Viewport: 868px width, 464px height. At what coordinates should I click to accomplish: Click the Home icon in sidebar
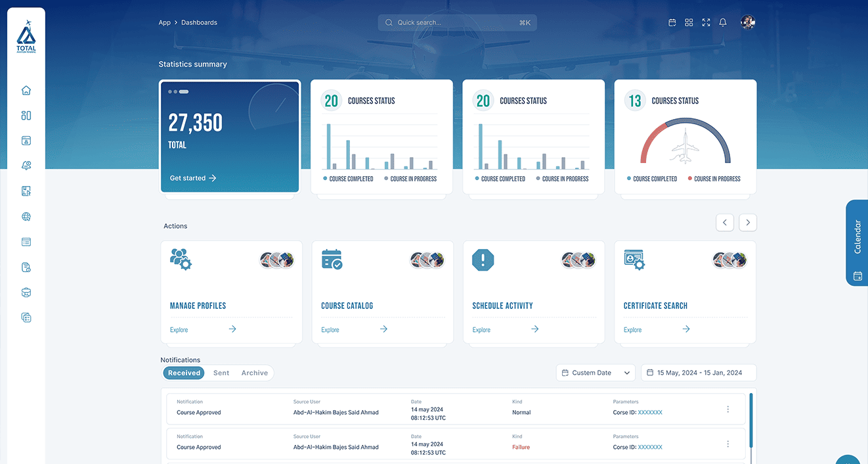pyautogui.click(x=26, y=91)
